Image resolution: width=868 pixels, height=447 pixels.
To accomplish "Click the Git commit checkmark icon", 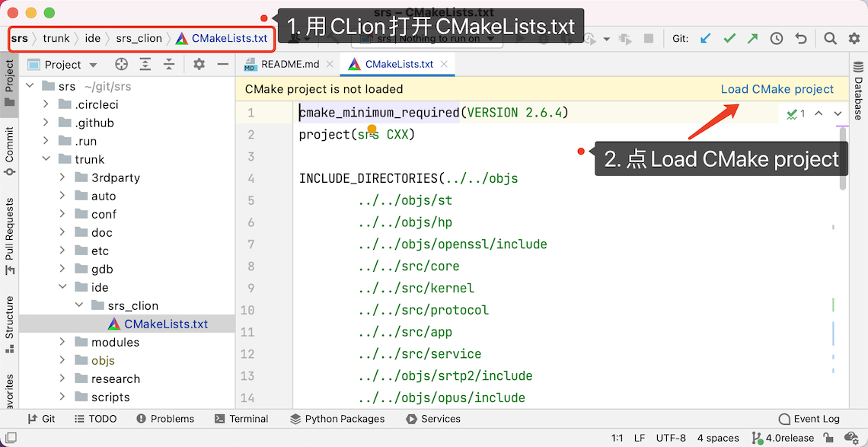I will pos(729,38).
